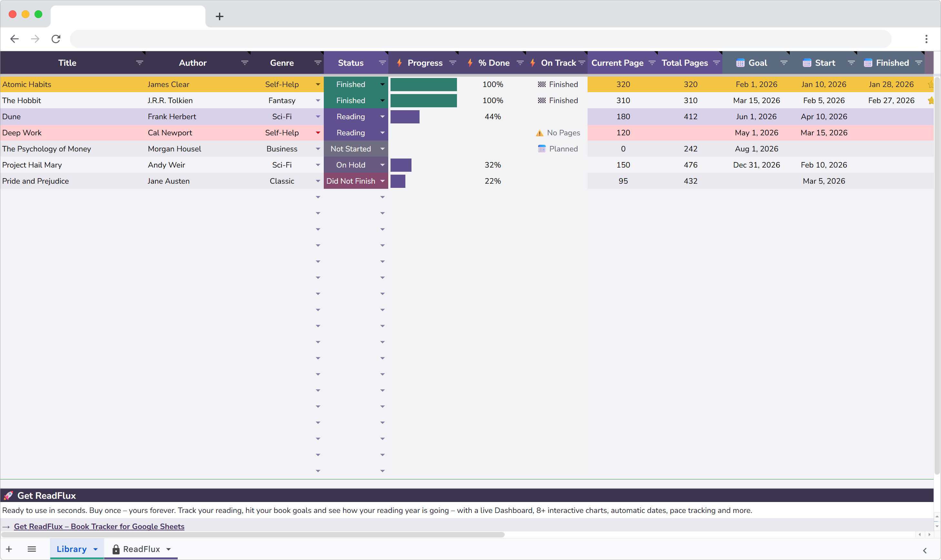Click the calendar icon beside Planned status
Viewport: 941px width, 560px height.
542,149
